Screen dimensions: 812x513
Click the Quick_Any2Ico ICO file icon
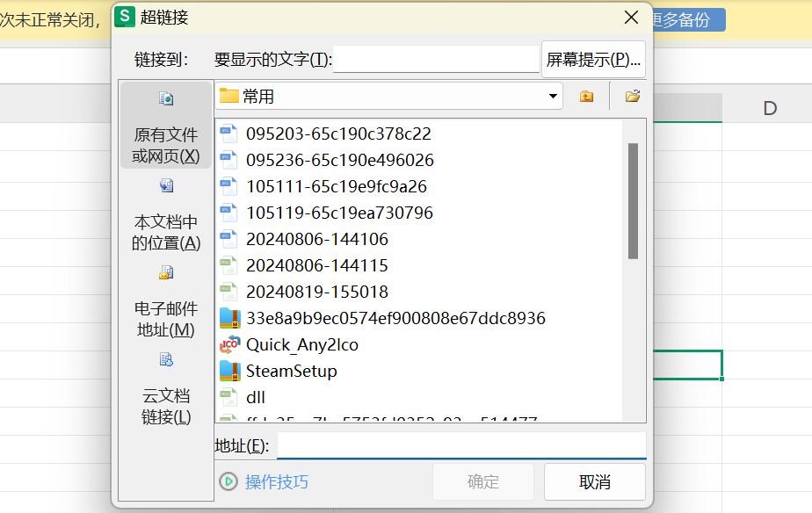[x=229, y=344]
